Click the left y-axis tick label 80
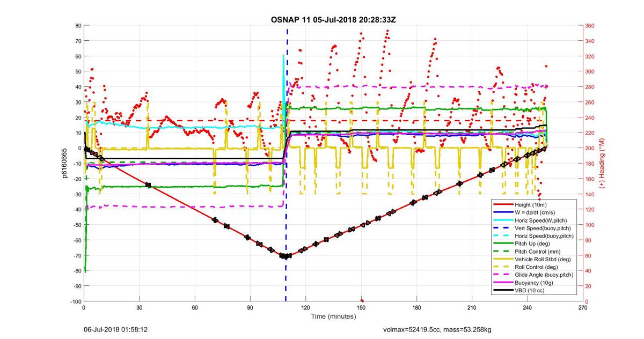644x339 pixels. click(x=78, y=26)
